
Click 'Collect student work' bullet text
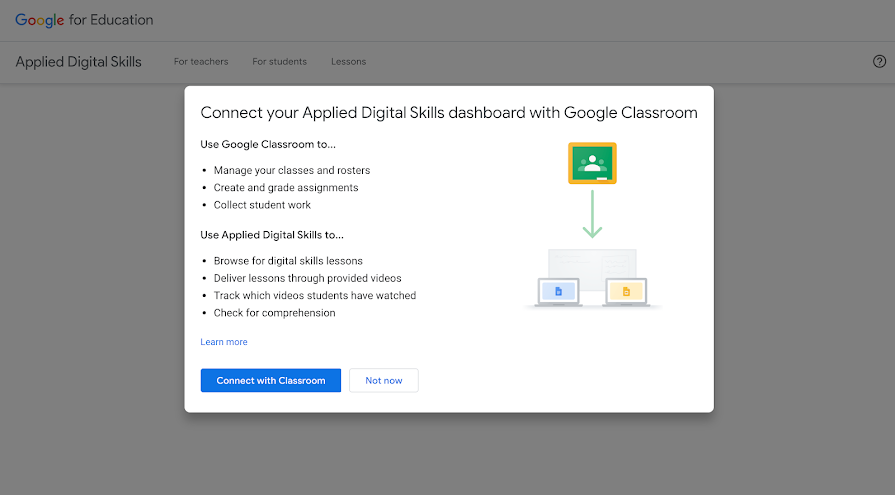point(262,205)
